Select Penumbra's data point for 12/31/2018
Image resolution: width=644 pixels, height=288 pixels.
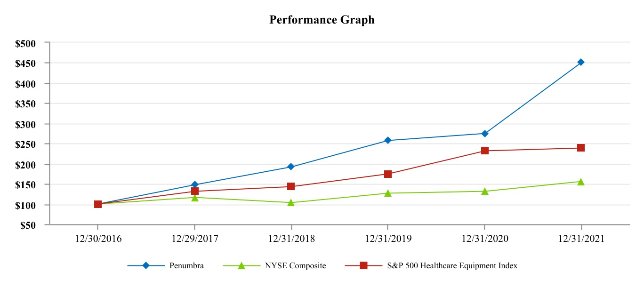[x=291, y=167]
